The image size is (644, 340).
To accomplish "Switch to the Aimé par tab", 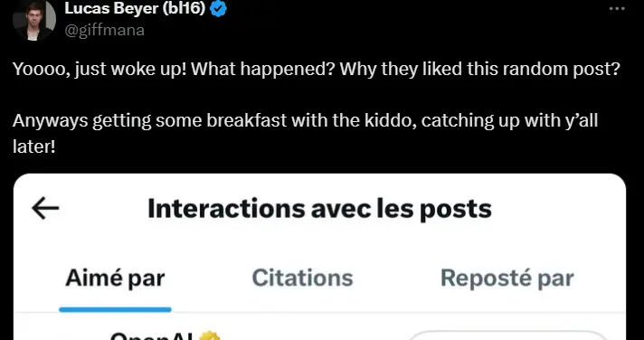I will pos(115,279).
